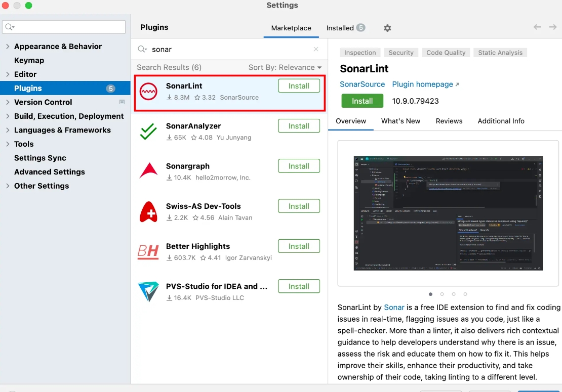Viewport: 562px width, 392px height.
Task: Click the Installed count badge 5
Action: (x=360, y=27)
